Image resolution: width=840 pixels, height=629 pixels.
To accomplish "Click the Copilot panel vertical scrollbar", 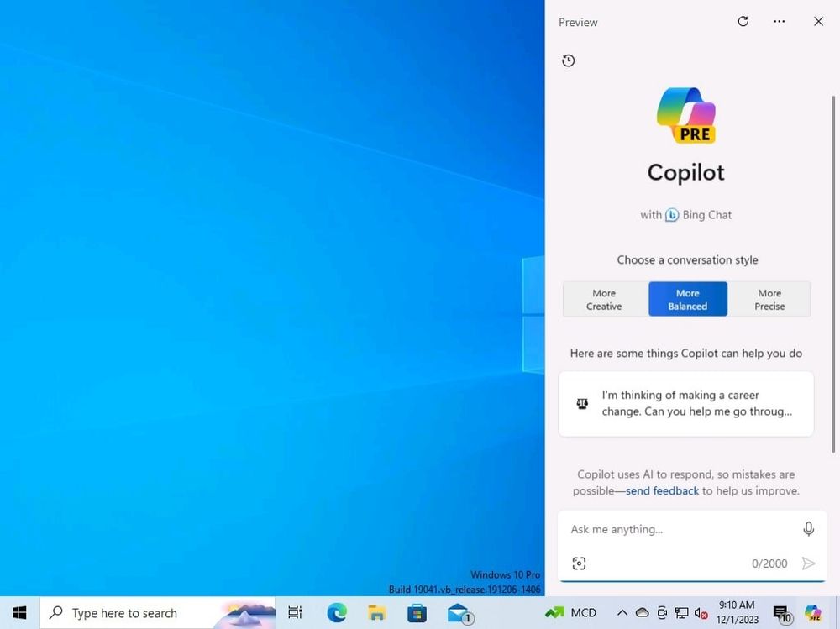I will point(833,273).
